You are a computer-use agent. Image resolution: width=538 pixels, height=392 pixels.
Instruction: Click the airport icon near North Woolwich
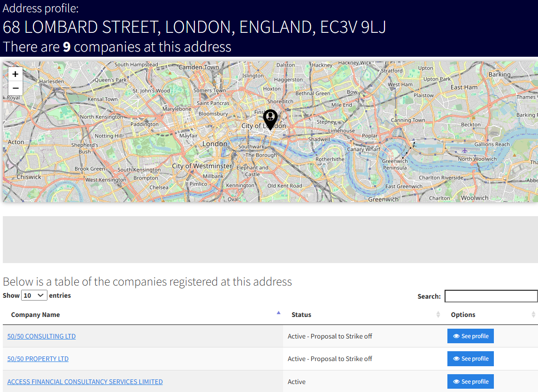point(465,151)
